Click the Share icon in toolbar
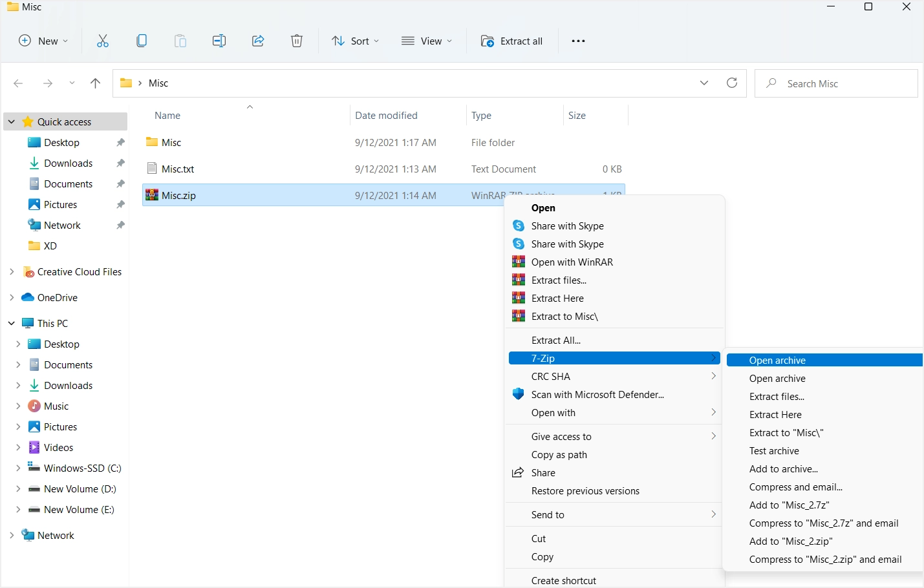924x588 pixels. click(258, 41)
